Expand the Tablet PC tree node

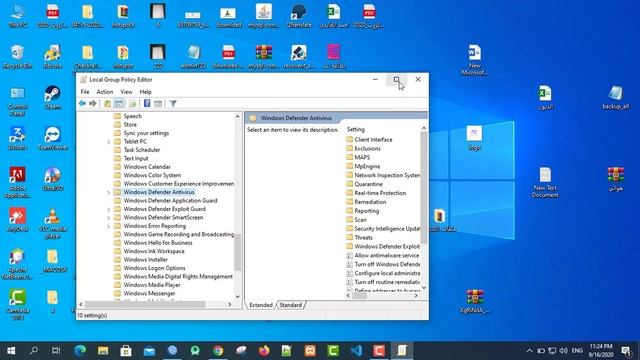(109, 142)
